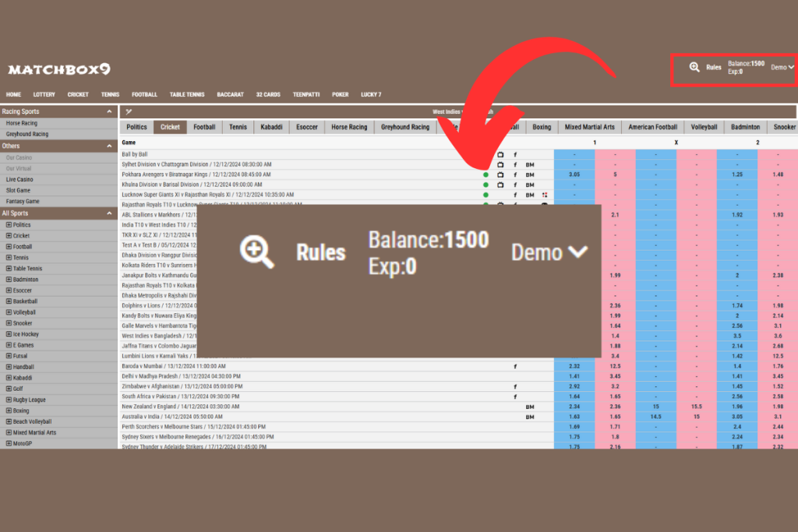Click fancy 'f' icon for South Africa v Pakistan
The image size is (798, 532).
click(515, 396)
